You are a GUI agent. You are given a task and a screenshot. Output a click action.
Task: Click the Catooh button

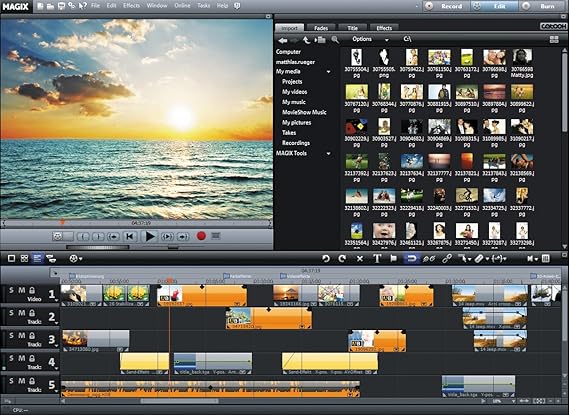tap(553, 26)
